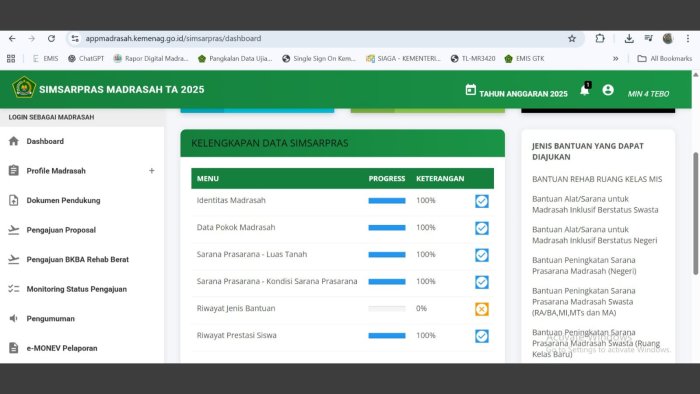Click the megaphone icon beside Pengumuman
700x394 pixels.
[14, 318]
